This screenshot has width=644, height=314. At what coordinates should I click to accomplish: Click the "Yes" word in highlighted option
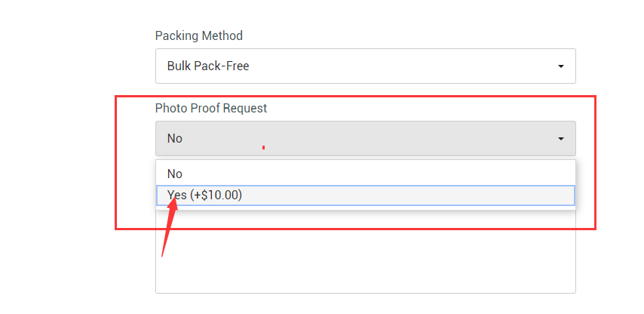tap(176, 195)
